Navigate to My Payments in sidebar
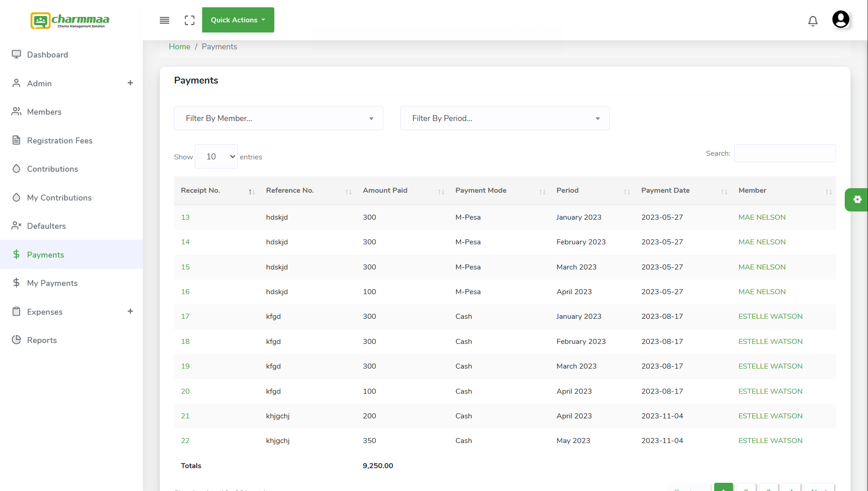The width and height of the screenshot is (868, 491). pyautogui.click(x=52, y=283)
